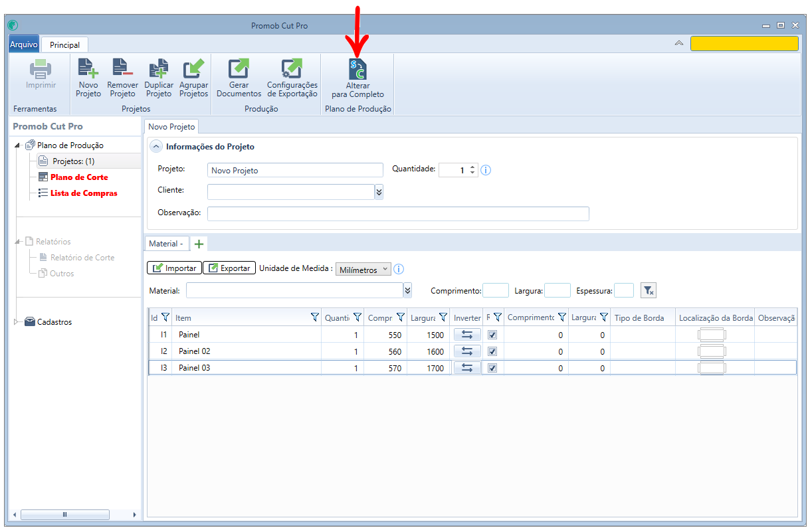Select the Painel 02 item cell

[247, 351]
